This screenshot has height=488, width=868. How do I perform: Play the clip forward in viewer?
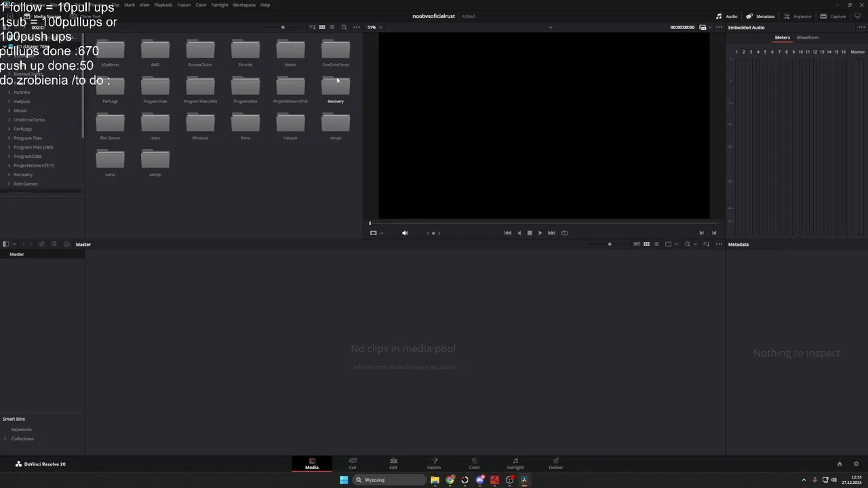coord(540,232)
